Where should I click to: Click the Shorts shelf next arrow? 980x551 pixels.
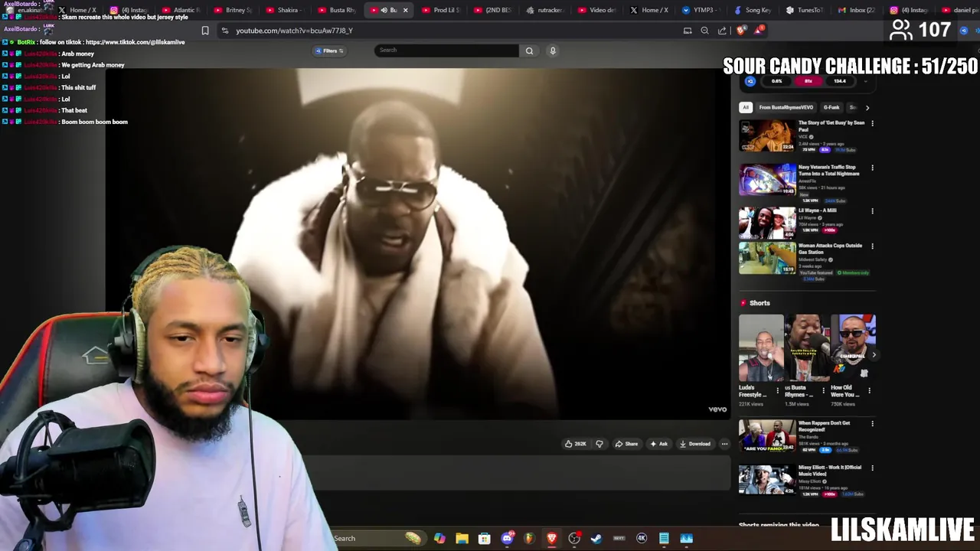tap(874, 354)
